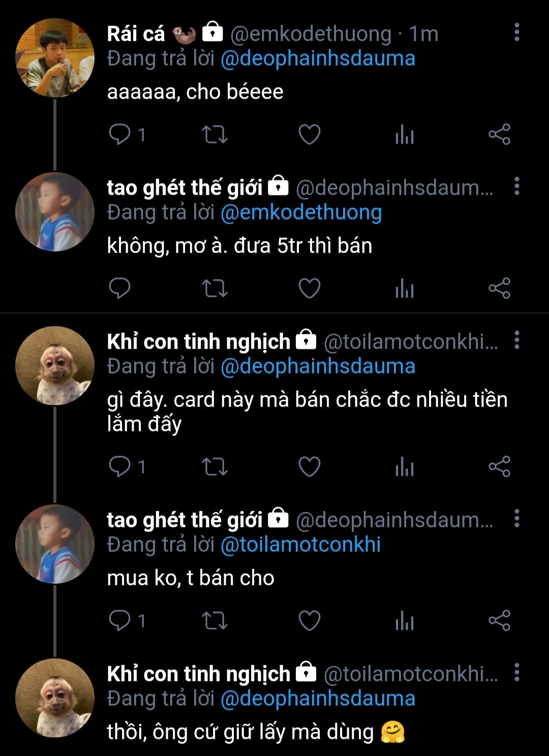Image resolution: width=549 pixels, height=756 pixels.
Task: Like the "aaaaaa, cho béeee" tweet
Action: pos(309,135)
